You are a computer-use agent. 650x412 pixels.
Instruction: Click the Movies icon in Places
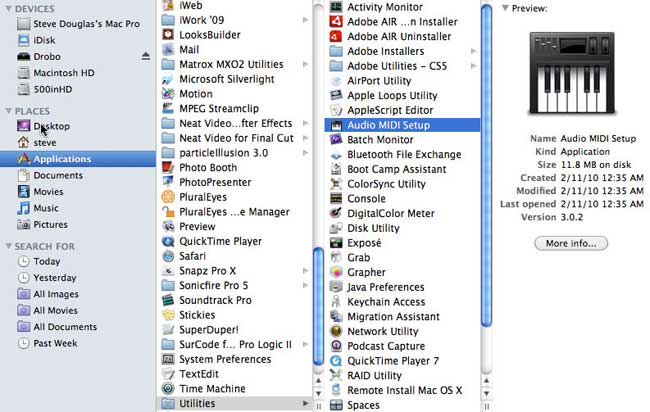(x=24, y=191)
